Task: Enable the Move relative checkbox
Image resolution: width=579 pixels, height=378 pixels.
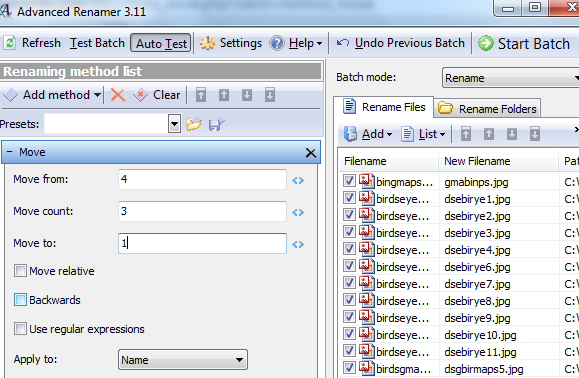Action: click(x=20, y=271)
